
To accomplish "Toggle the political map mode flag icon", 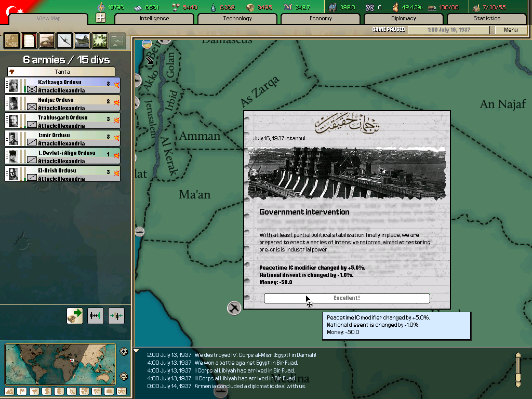I will [22, 391].
